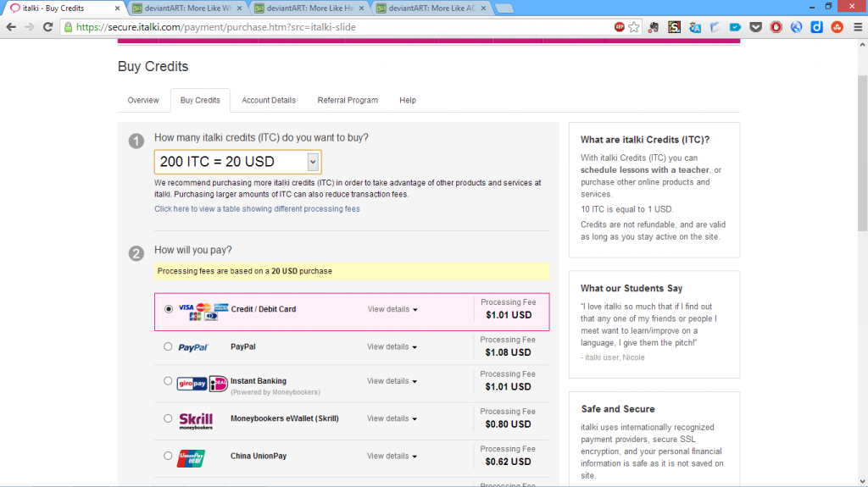This screenshot has width=868, height=487.
Task: Click the browser back arrow
Action: pos(11,27)
